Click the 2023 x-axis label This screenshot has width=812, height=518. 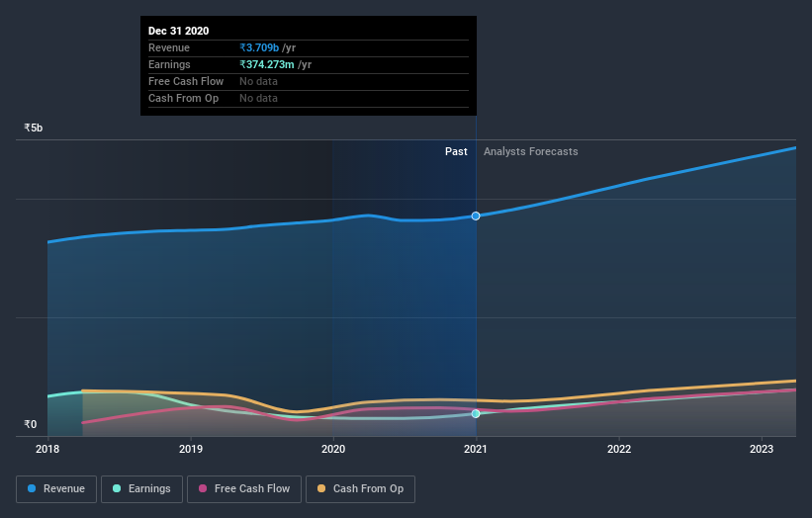(x=762, y=449)
